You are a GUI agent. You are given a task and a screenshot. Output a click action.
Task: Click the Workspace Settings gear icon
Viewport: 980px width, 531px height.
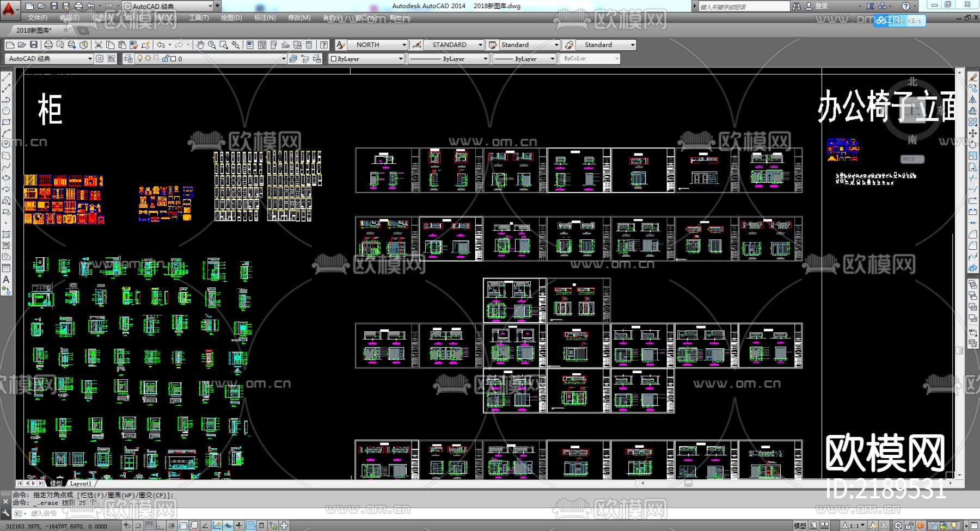100,59
